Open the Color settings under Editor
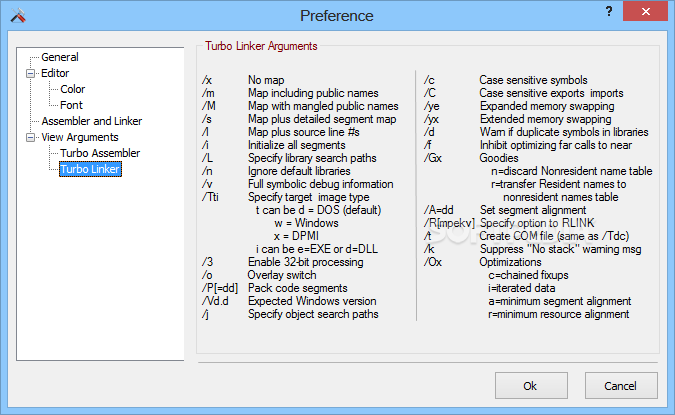675x415 pixels. pyautogui.click(x=73, y=89)
